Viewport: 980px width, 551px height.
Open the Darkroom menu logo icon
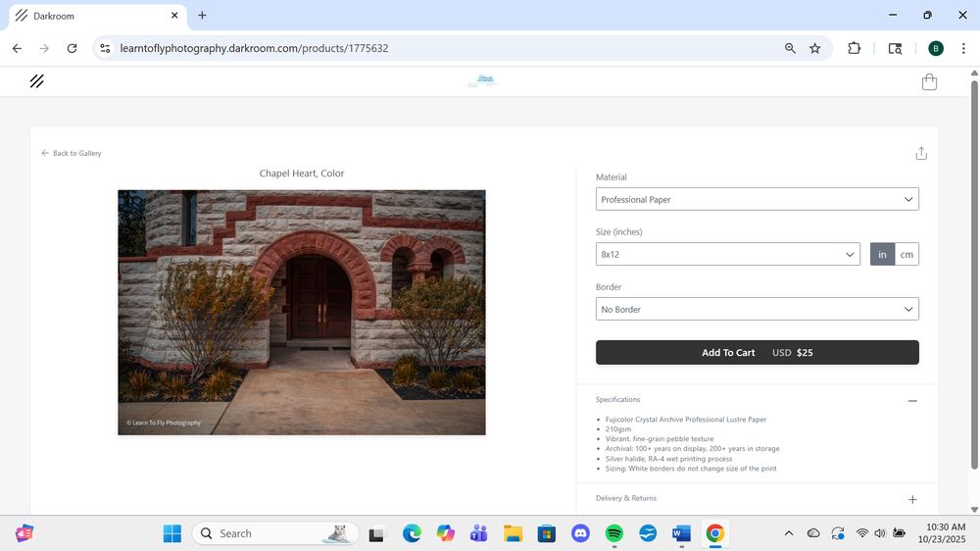pyautogui.click(x=37, y=81)
